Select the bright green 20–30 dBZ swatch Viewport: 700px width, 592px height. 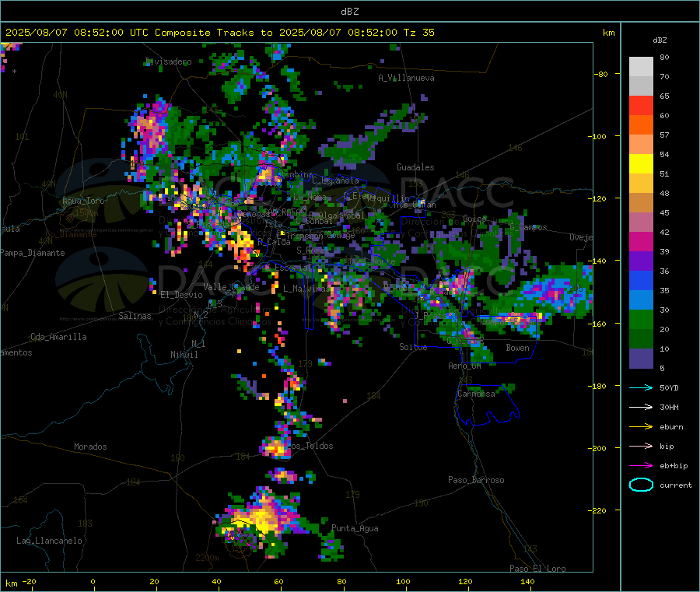tap(641, 319)
